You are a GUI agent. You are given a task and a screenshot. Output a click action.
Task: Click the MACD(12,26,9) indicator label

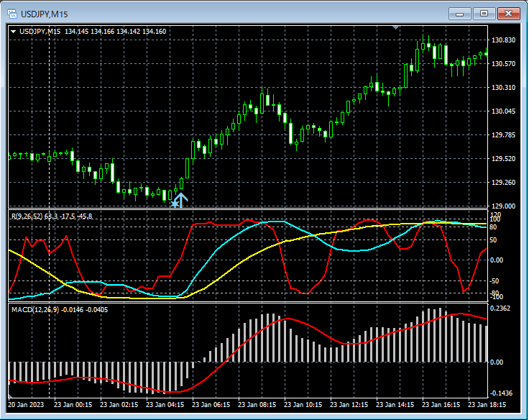35,309
